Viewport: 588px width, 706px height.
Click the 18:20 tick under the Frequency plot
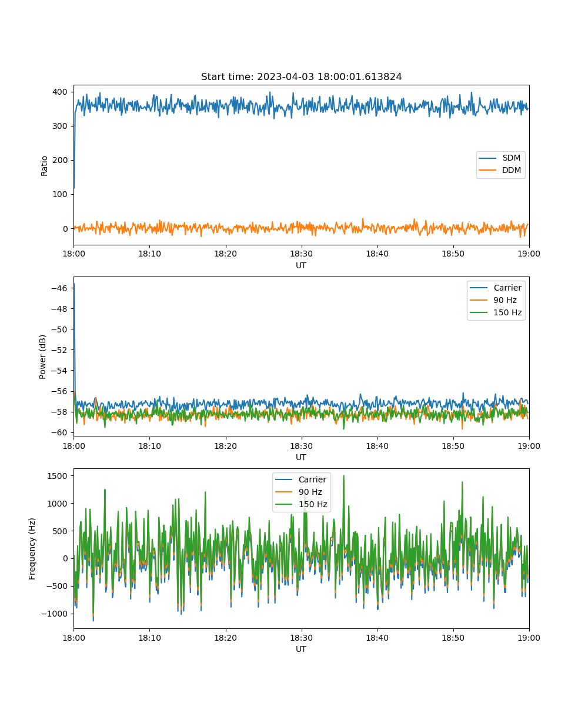click(225, 637)
